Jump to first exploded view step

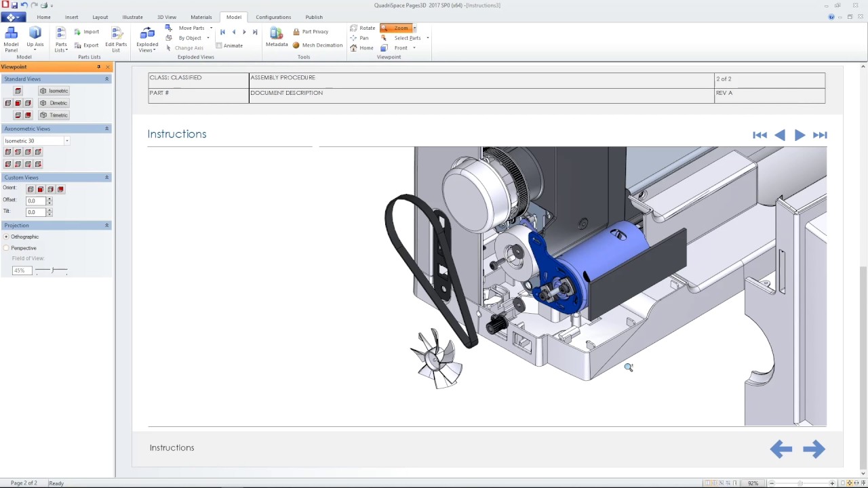point(222,32)
